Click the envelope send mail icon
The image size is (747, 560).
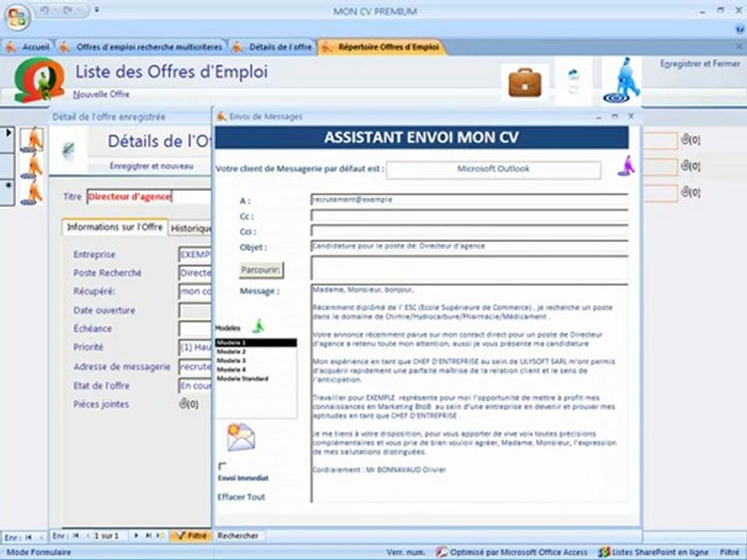[x=240, y=437]
